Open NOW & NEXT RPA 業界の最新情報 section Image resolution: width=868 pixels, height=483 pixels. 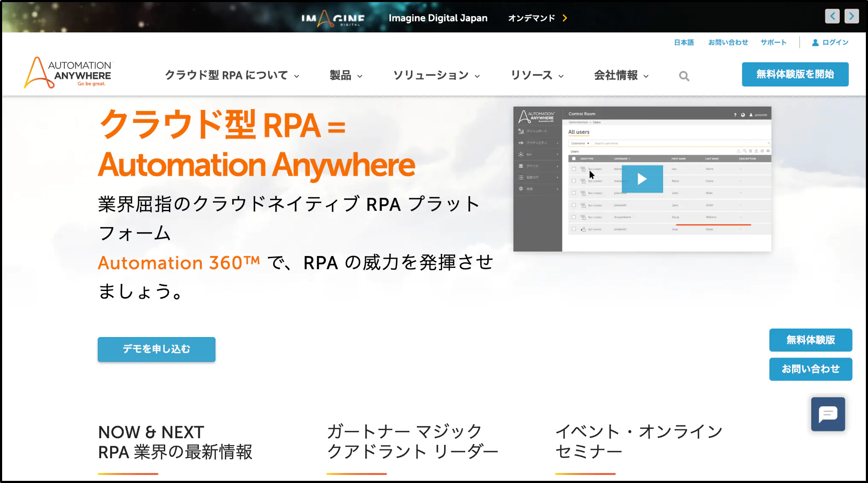pyautogui.click(x=175, y=442)
